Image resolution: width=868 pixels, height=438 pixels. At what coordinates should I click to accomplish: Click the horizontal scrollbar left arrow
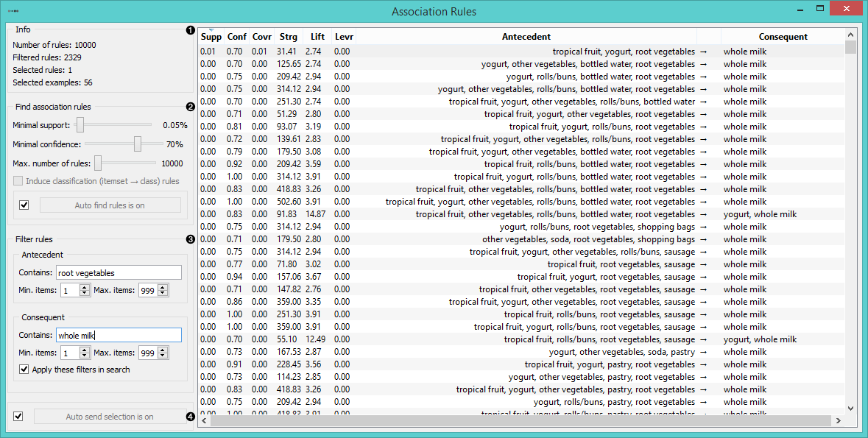pyautogui.click(x=204, y=420)
